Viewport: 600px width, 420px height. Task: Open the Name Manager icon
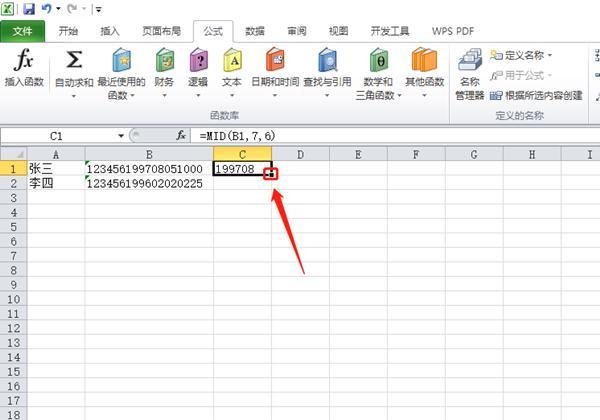point(470,60)
